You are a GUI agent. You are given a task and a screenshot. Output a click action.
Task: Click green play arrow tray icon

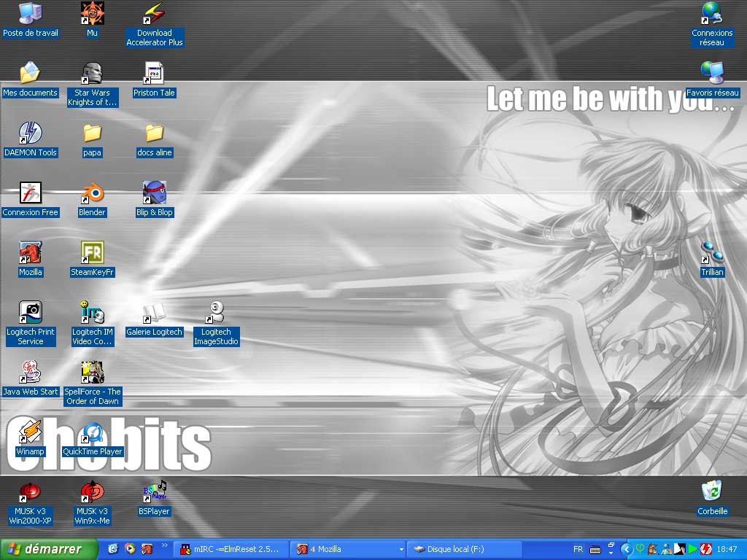click(x=692, y=549)
